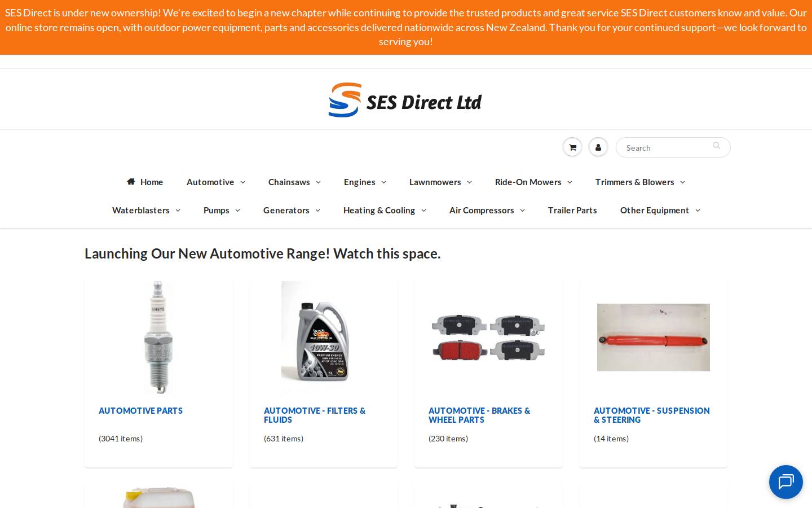This screenshot has height=508, width=812.
Task: Click the search magnifier icon
Action: pos(716,146)
